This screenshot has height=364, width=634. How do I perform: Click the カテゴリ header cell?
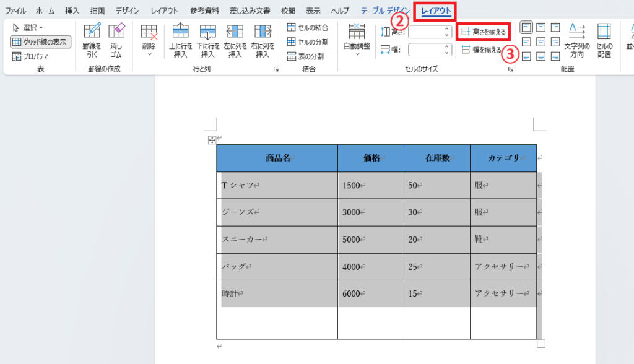point(503,158)
